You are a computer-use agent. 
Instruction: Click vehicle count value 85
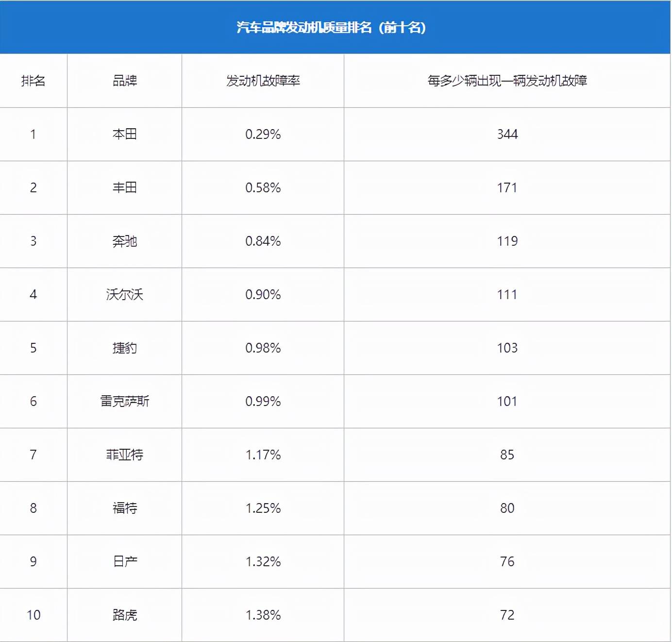pos(507,455)
